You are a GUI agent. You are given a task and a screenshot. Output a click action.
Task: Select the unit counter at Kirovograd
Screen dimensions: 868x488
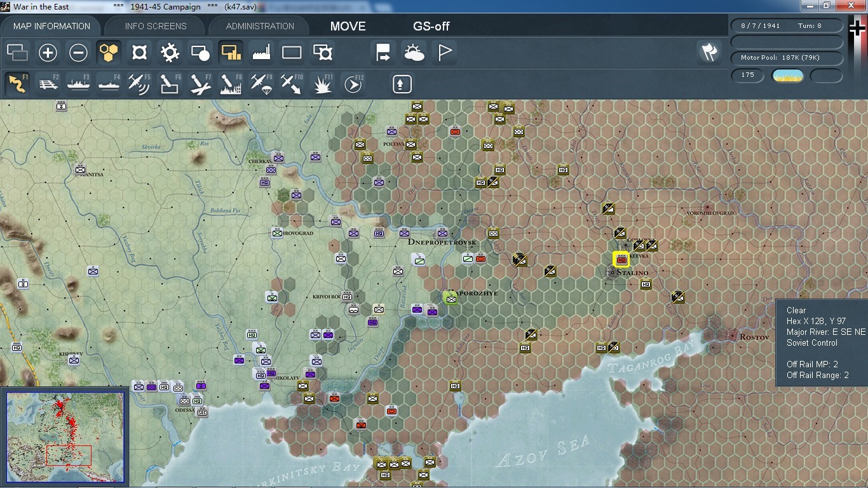(x=277, y=233)
